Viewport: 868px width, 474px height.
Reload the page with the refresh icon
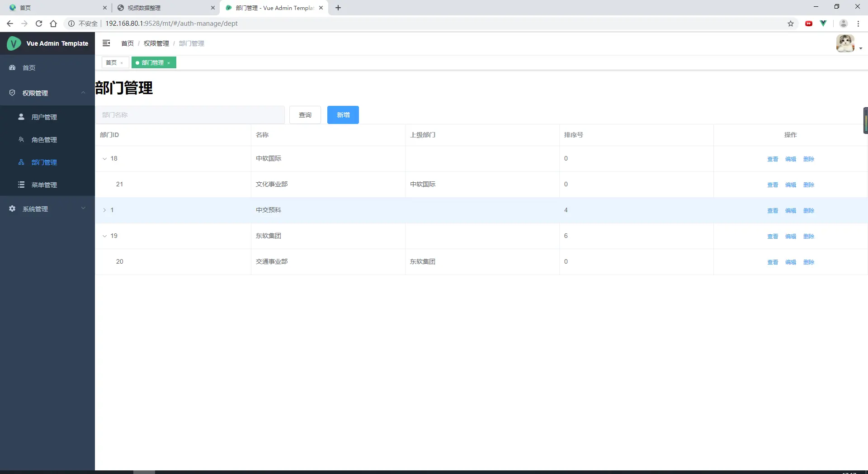tap(39, 24)
